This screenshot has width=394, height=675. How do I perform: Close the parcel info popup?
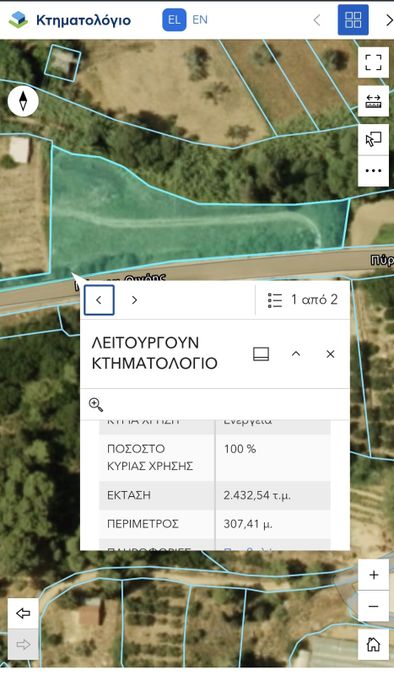click(330, 354)
